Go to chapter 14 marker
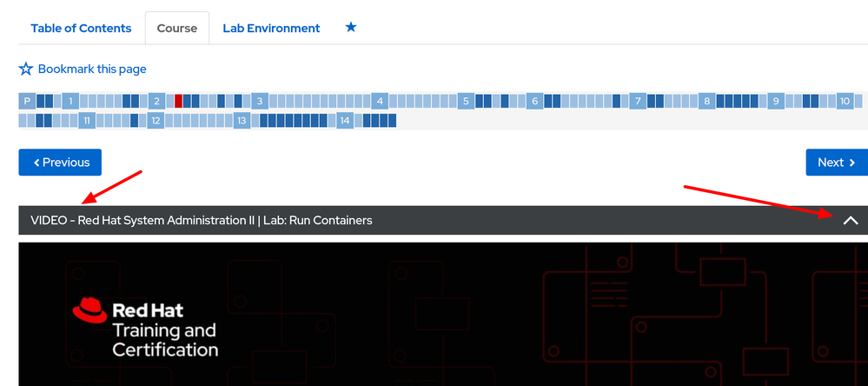This screenshot has height=386, width=868. pyautogui.click(x=345, y=120)
